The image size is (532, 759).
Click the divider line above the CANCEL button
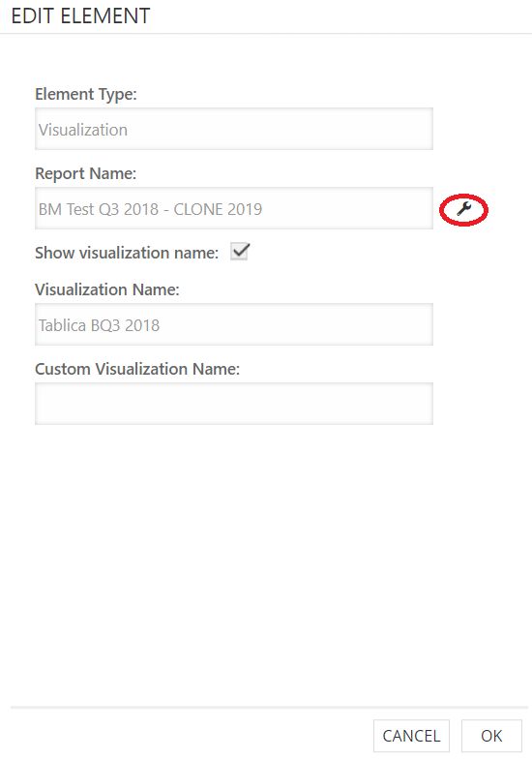[x=269, y=707]
